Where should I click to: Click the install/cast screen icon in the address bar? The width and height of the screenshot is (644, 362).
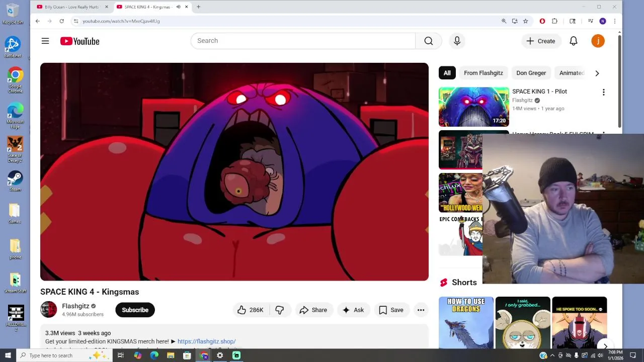click(514, 21)
